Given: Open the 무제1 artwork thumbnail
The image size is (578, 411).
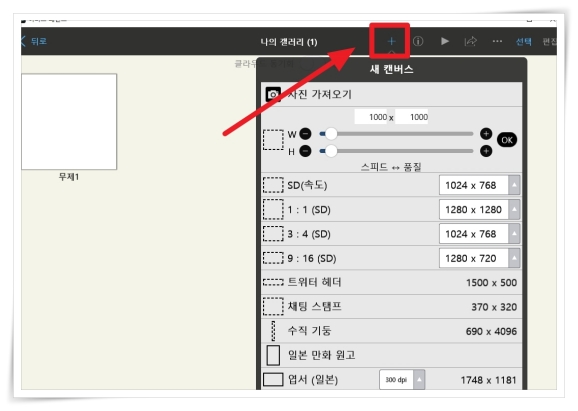Looking at the screenshot, I should coord(69,121).
